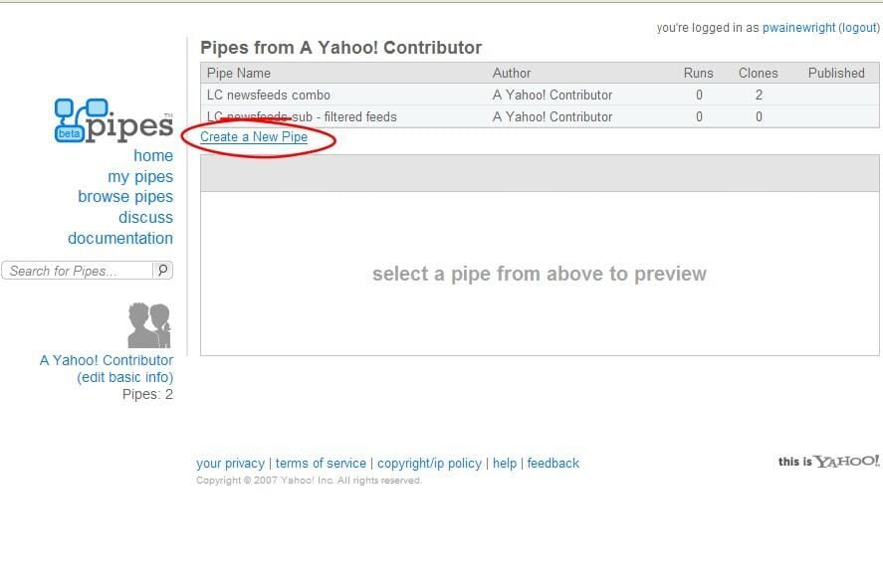
Task: Click author cell of filtered feeds row
Action: [x=552, y=117]
